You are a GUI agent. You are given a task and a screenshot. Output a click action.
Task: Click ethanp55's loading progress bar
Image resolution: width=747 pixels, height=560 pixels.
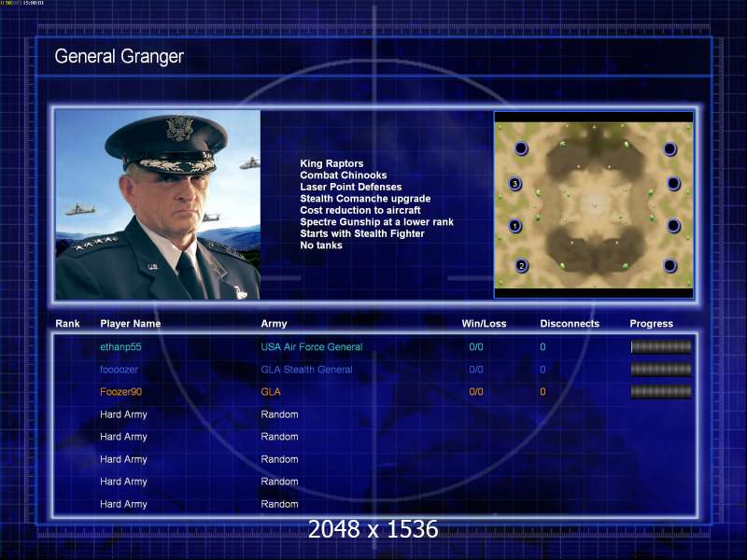click(x=661, y=347)
